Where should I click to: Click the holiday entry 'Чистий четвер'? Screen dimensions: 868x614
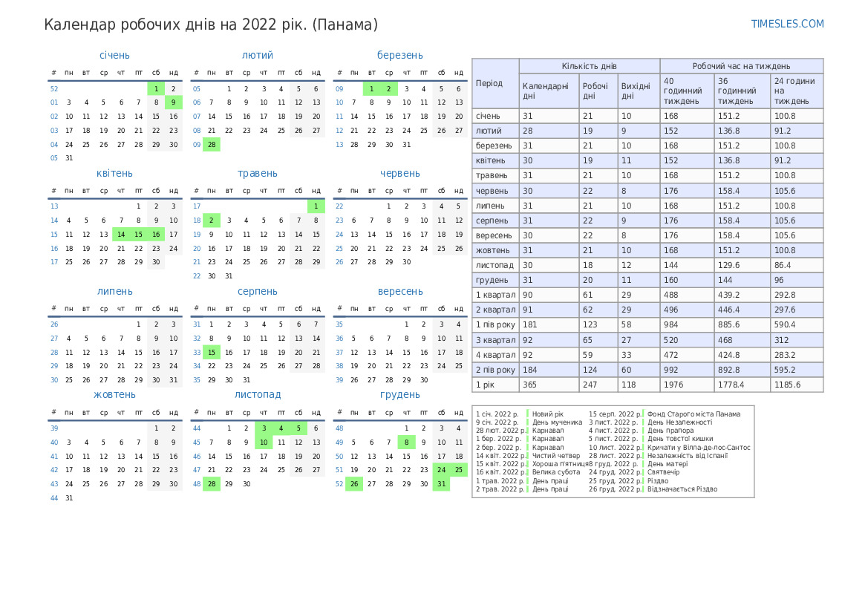[x=556, y=456]
